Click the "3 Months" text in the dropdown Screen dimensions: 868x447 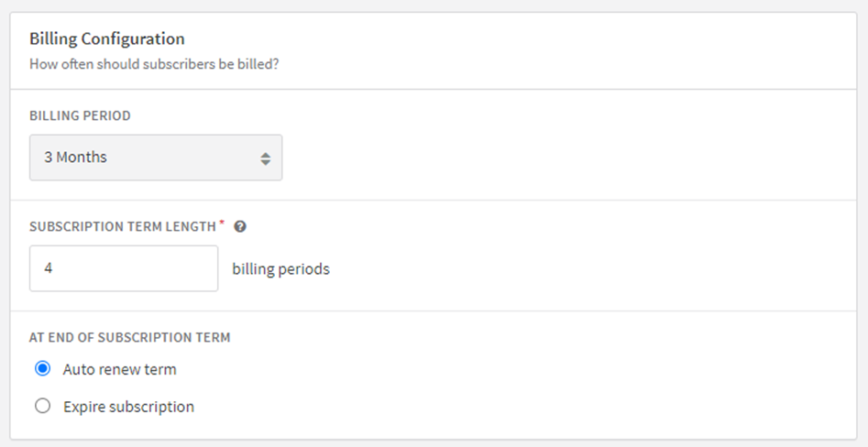coord(75,158)
